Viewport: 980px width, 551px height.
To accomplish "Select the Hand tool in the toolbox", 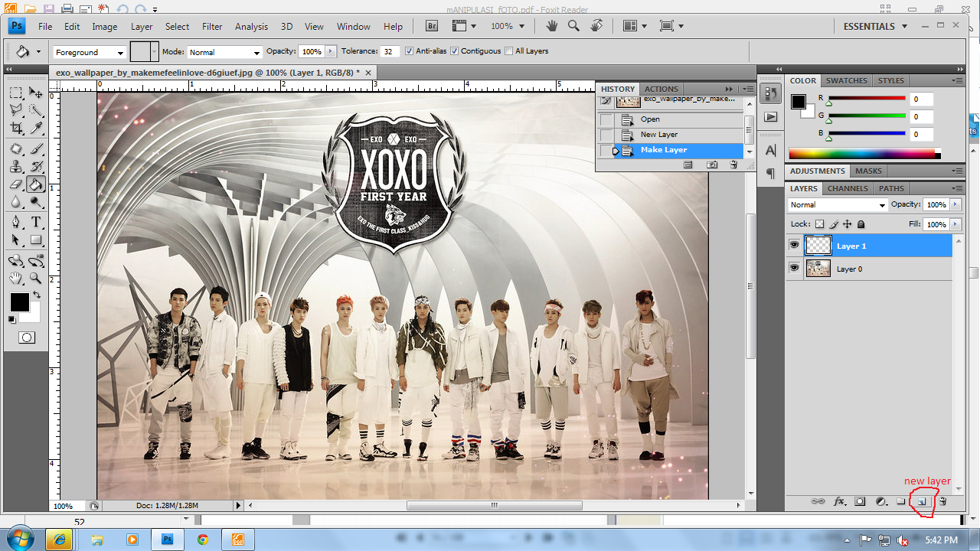I will pyautogui.click(x=15, y=279).
